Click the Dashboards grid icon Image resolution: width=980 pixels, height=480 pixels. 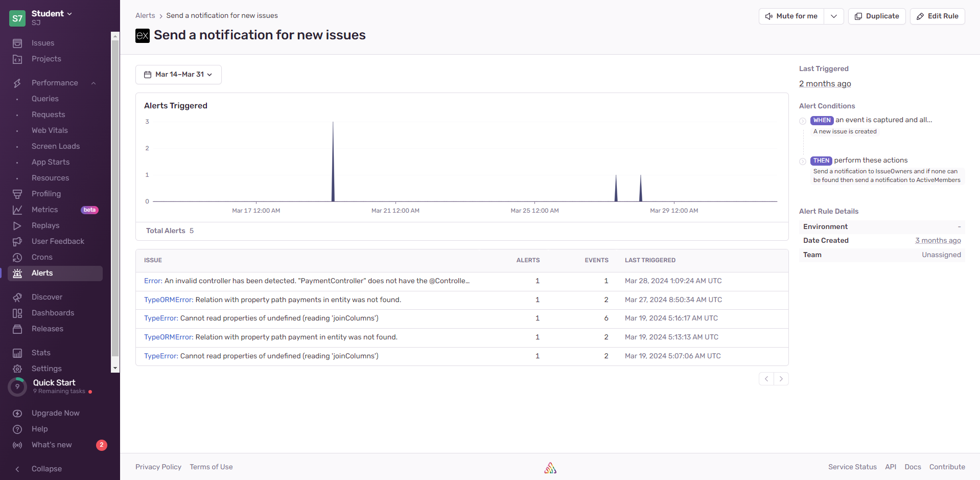click(17, 313)
